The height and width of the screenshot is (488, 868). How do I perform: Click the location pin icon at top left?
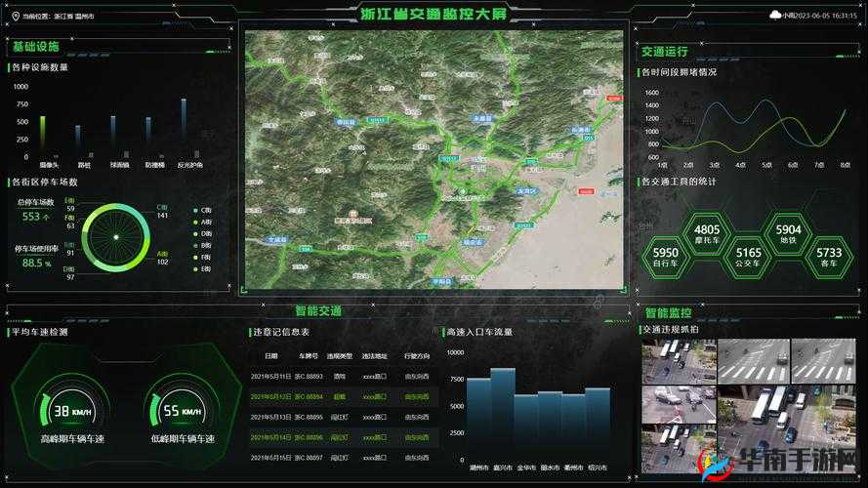tap(13, 16)
